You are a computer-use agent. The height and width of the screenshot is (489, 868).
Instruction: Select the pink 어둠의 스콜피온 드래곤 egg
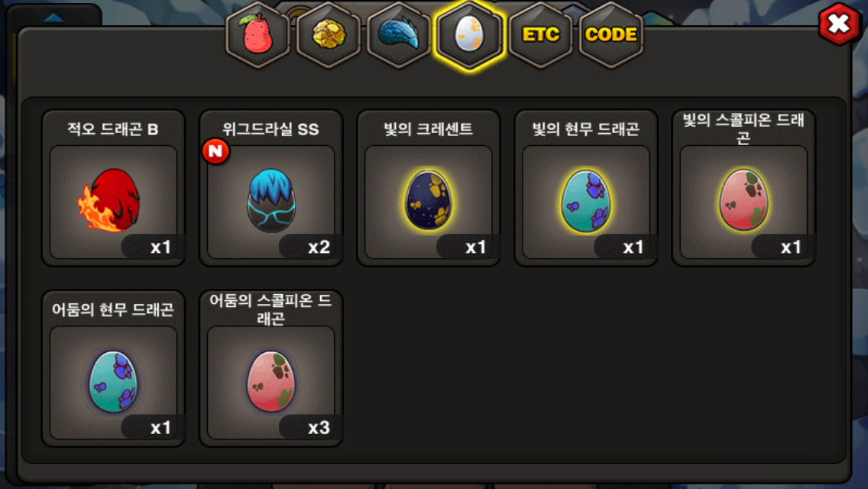270,382
